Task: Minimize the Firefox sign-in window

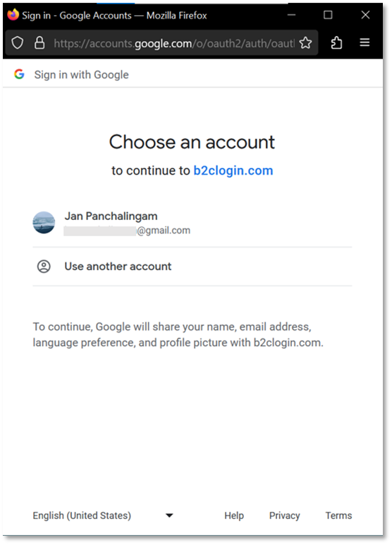Action: [291, 15]
